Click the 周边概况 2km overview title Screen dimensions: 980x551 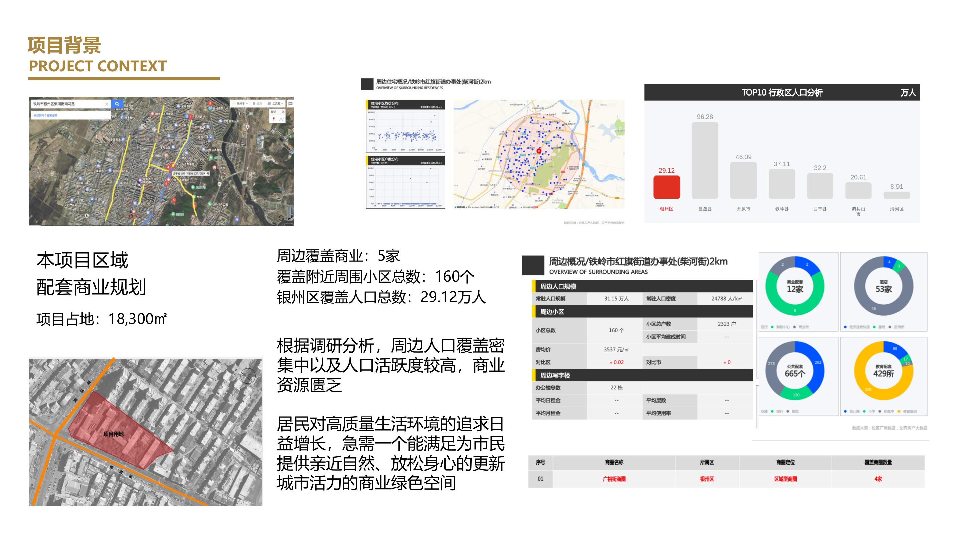(638, 261)
